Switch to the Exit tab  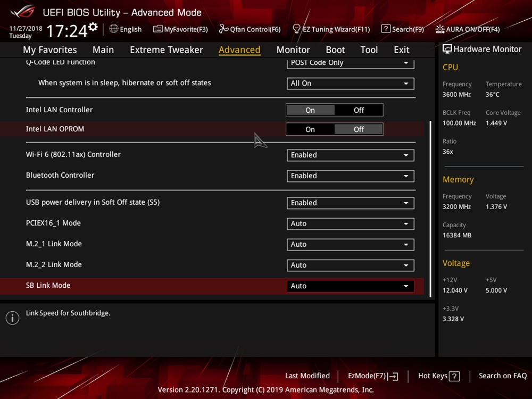tap(401, 50)
